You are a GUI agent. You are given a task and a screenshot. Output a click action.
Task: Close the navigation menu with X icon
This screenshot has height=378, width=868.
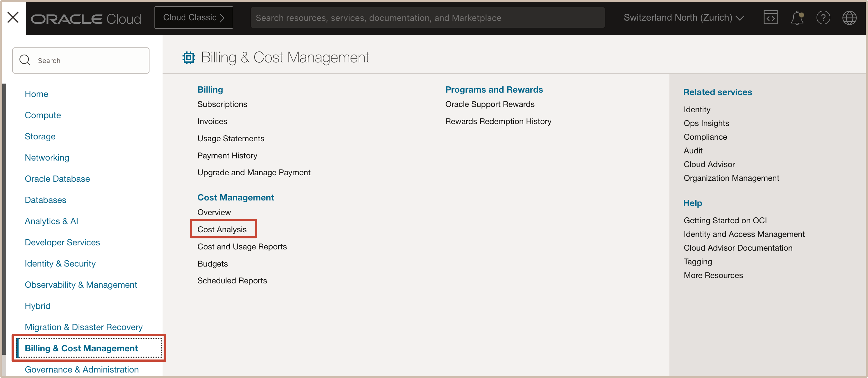(13, 17)
